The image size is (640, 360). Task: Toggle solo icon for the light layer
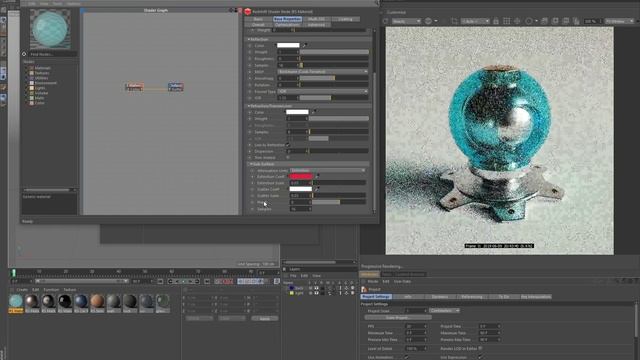point(311,293)
